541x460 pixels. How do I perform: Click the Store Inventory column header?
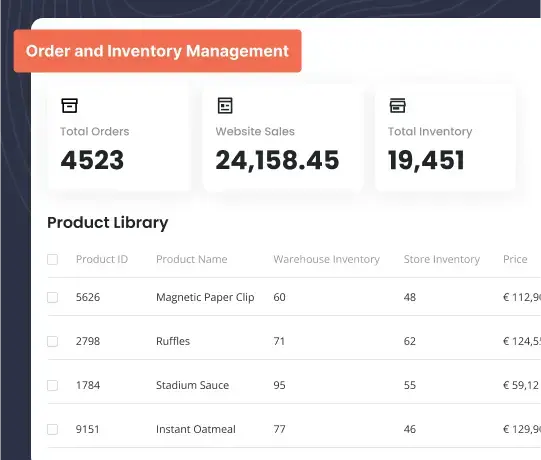click(x=442, y=259)
